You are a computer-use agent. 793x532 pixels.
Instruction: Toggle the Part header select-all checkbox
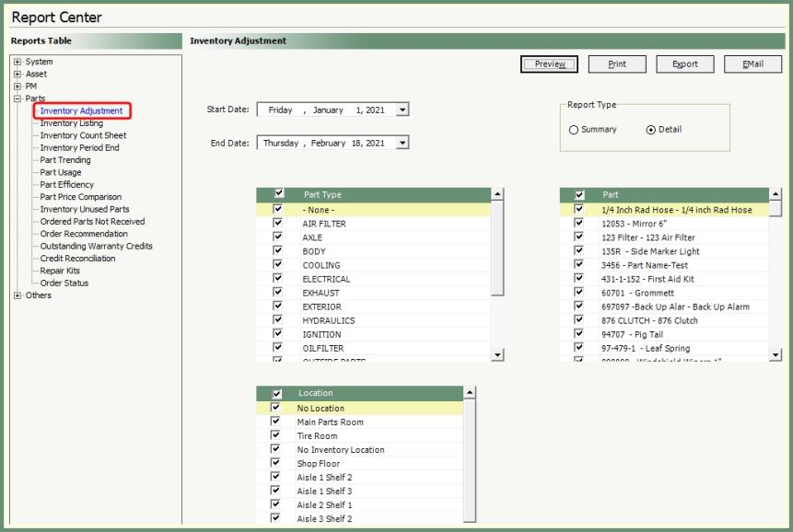[x=579, y=194]
